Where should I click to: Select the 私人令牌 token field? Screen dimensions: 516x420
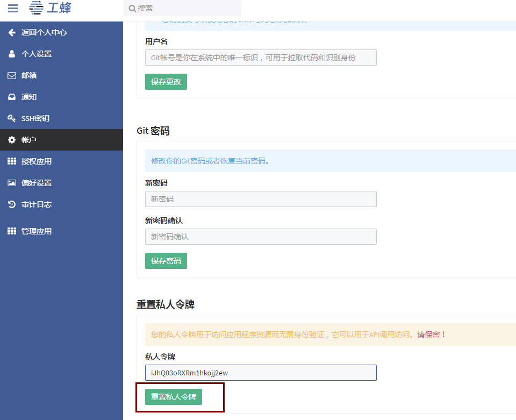(x=261, y=373)
